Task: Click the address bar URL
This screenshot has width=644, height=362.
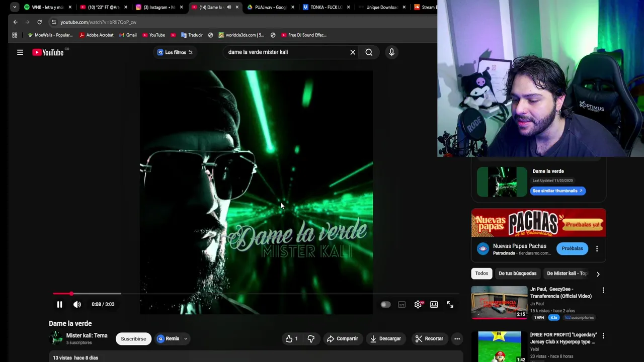Action: point(99,22)
